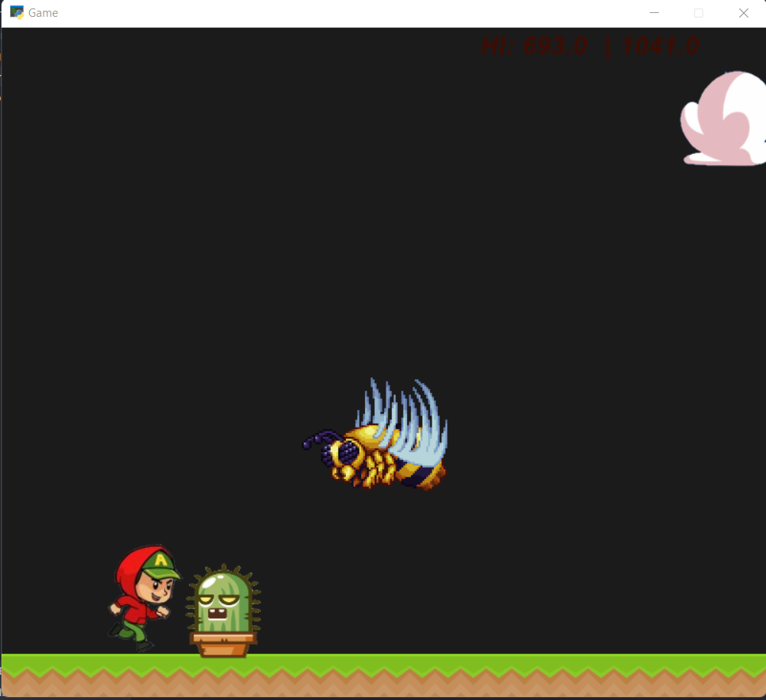
Task: Close the Game window
Action: [x=744, y=13]
